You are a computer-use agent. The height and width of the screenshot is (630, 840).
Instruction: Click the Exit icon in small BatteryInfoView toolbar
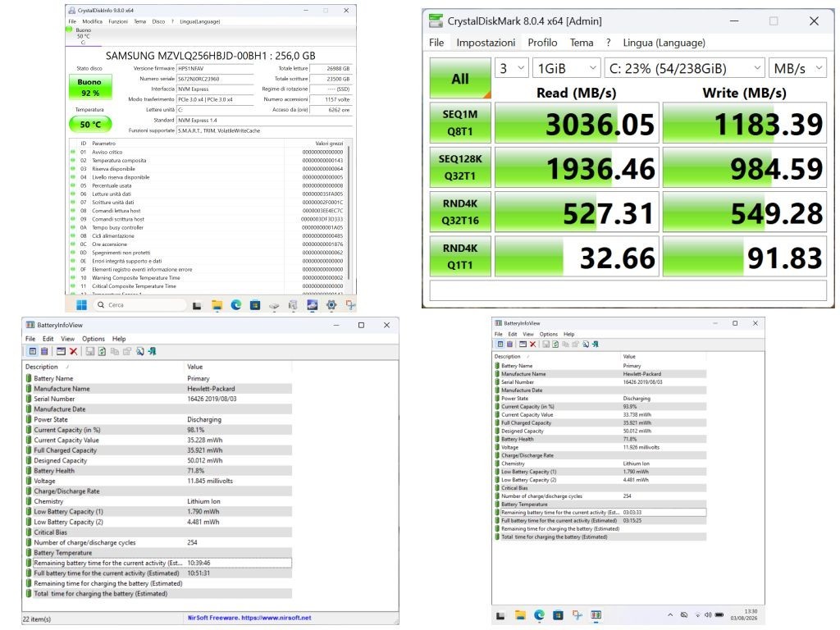pyautogui.click(x=596, y=344)
